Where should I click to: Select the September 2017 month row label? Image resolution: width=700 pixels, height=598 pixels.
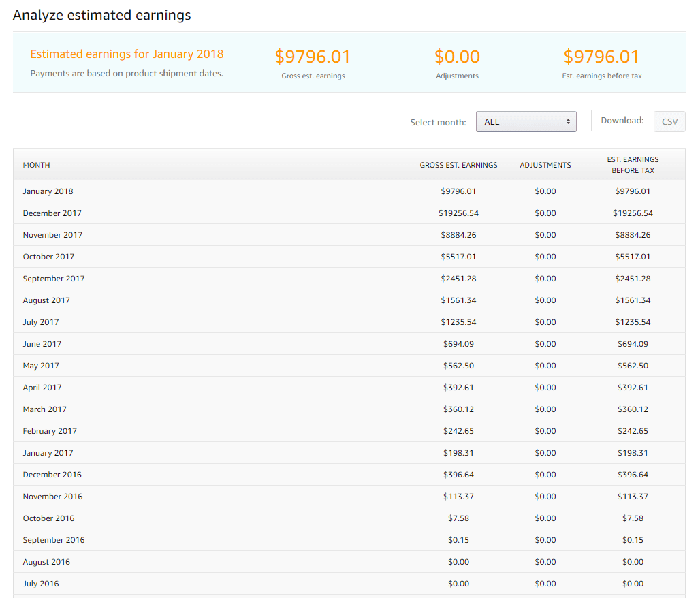pos(54,279)
